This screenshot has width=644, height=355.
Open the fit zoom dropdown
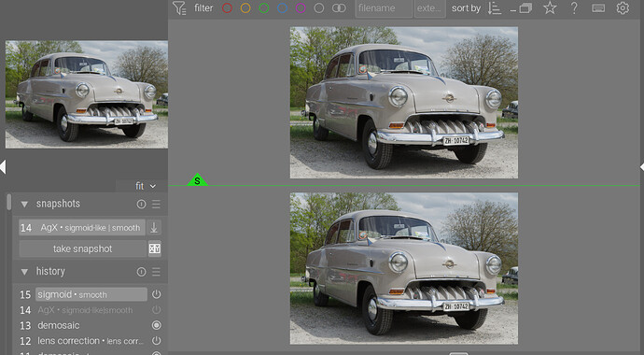click(x=145, y=186)
